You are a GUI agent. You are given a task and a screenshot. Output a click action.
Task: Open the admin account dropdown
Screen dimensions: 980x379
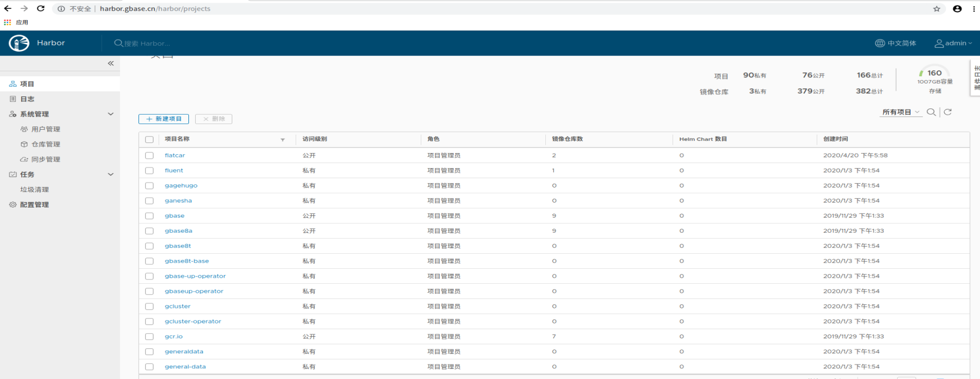pos(953,43)
